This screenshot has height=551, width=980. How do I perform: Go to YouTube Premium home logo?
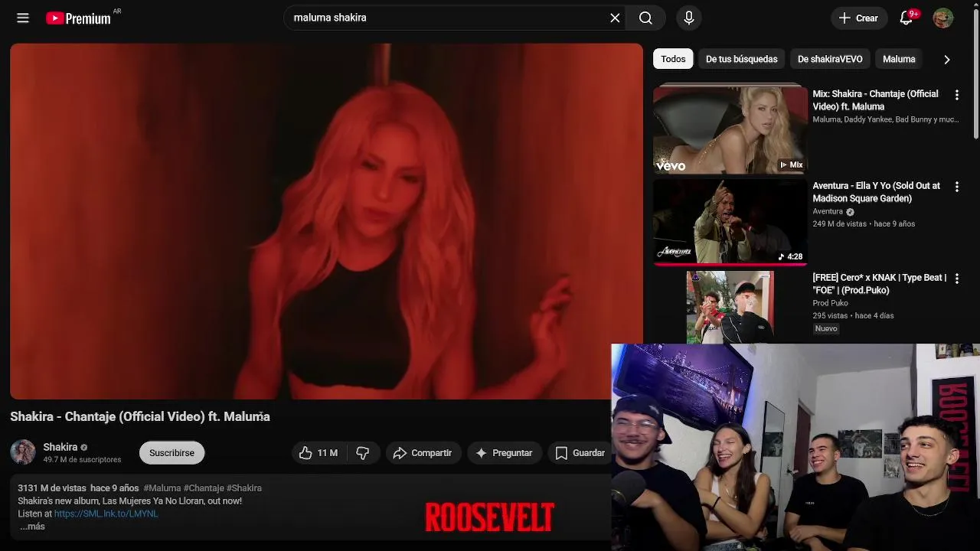[x=79, y=18]
